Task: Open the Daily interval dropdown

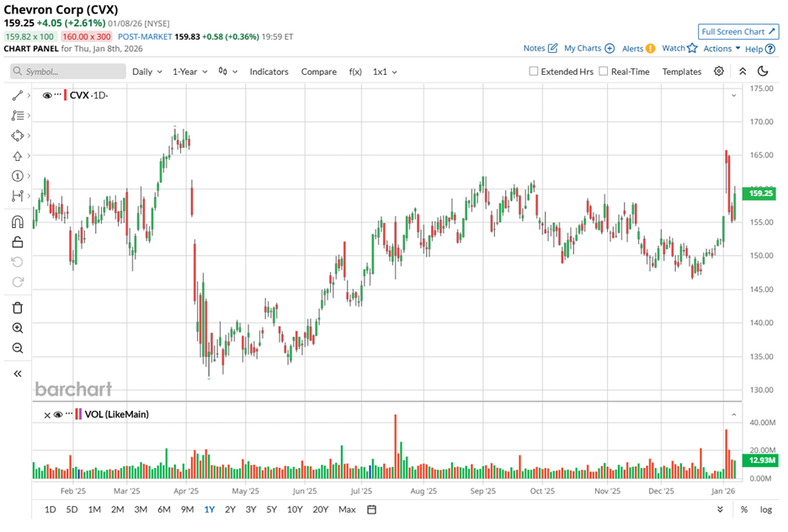Action: 146,72
